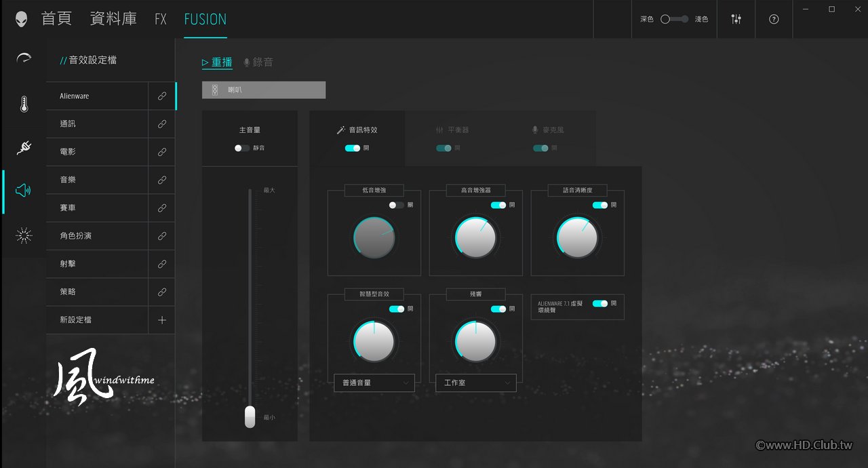
Task: Switch to the 錄音 recording tab
Action: [x=258, y=62]
